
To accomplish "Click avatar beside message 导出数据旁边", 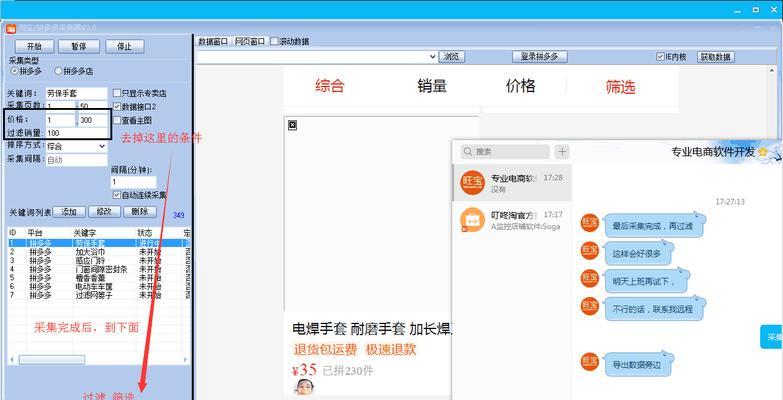I will [590, 362].
